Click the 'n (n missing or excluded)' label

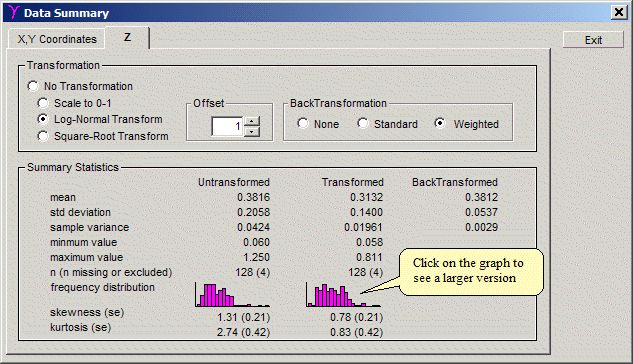(111, 272)
